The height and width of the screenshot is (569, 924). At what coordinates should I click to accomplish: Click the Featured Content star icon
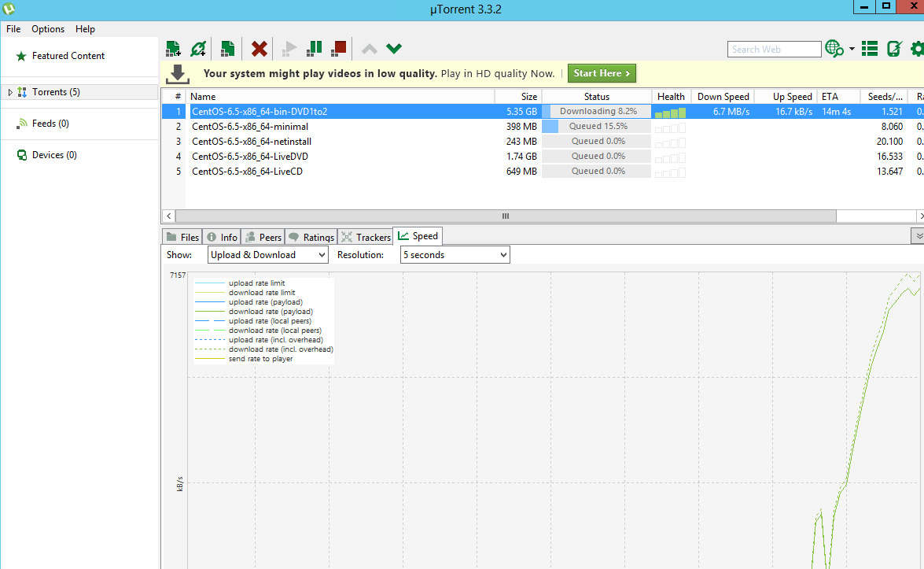pyautogui.click(x=21, y=56)
